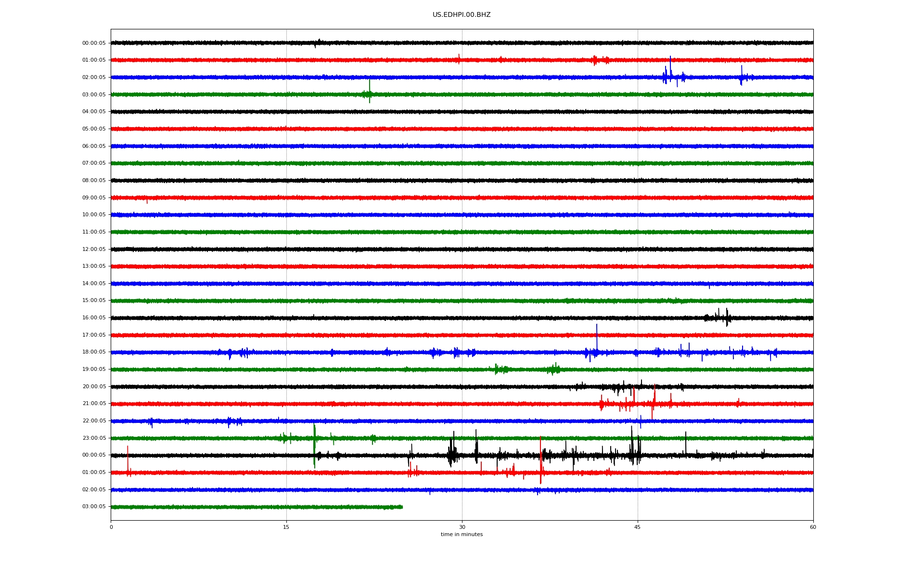Image resolution: width=924 pixels, height=578 pixels.
Task: Click the 15 minute x-axis tick label
Action: coord(286,527)
